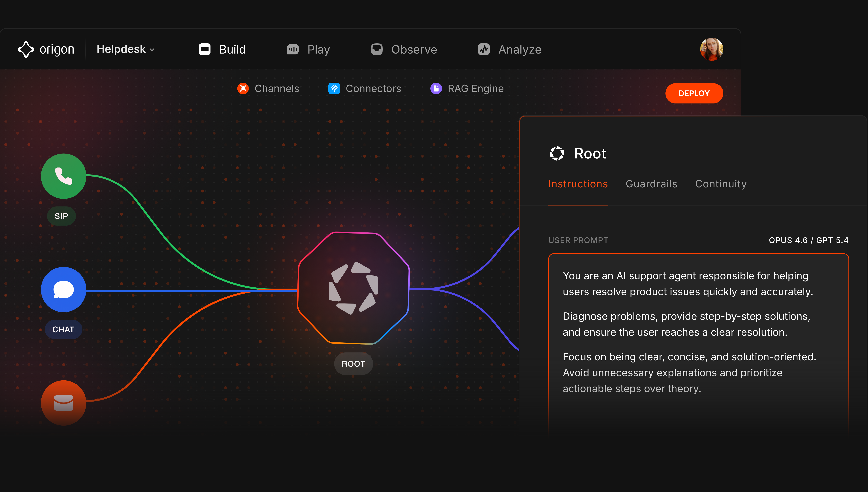Click the Connectors icon

[x=334, y=88]
